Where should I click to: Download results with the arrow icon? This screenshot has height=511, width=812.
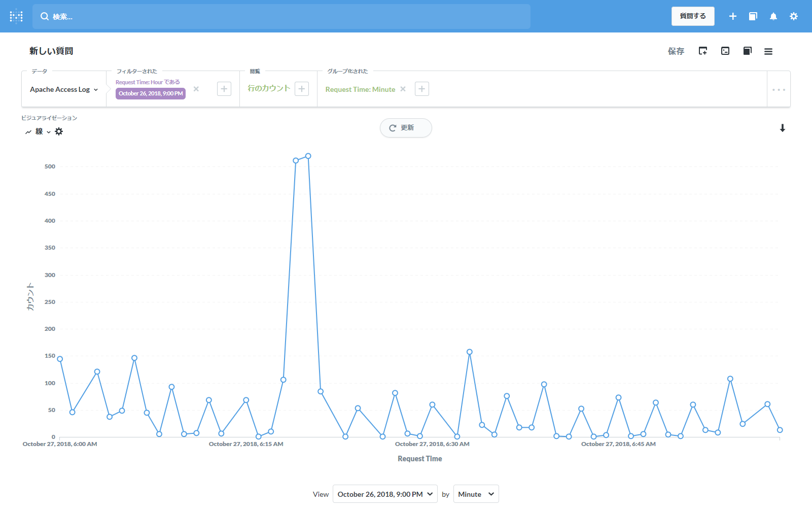click(x=783, y=128)
